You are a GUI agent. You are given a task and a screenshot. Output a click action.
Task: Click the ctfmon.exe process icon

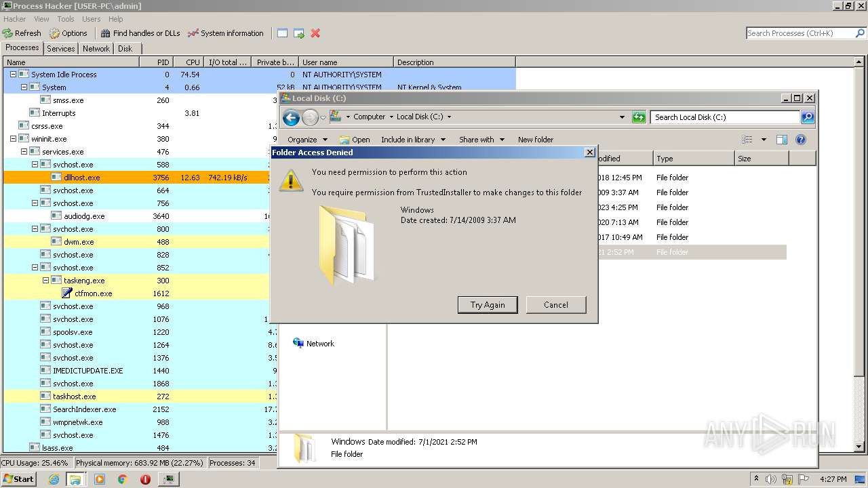pyautogui.click(x=66, y=293)
